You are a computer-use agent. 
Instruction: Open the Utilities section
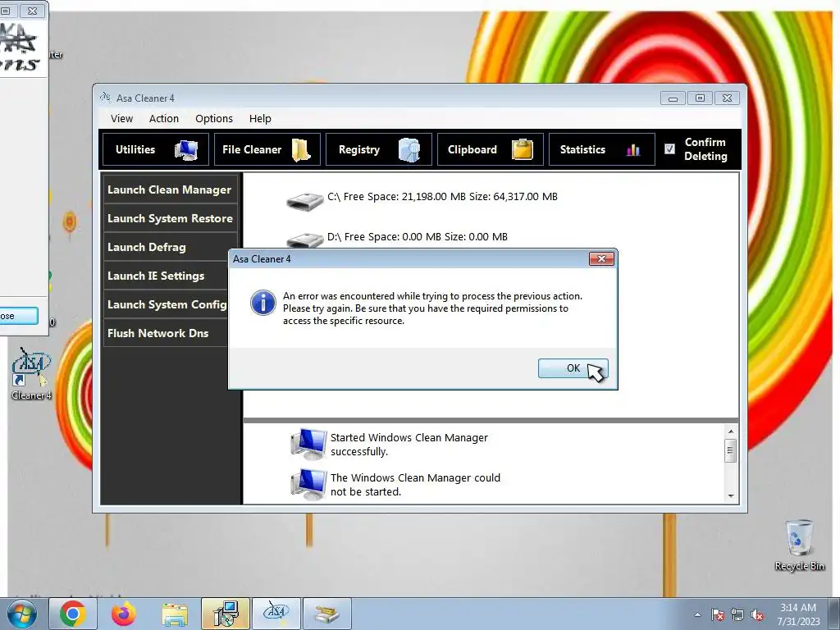(x=156, y=149)
